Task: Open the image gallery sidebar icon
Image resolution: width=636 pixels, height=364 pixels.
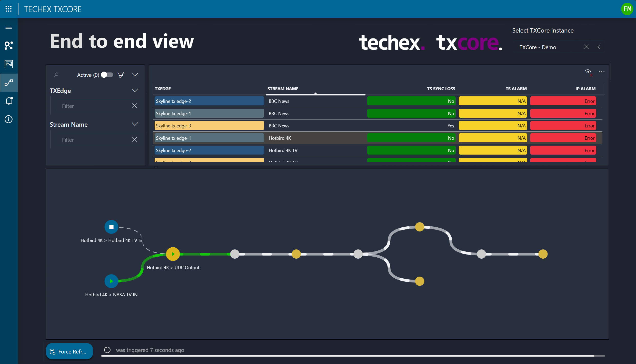Action: tap(9, 64)
